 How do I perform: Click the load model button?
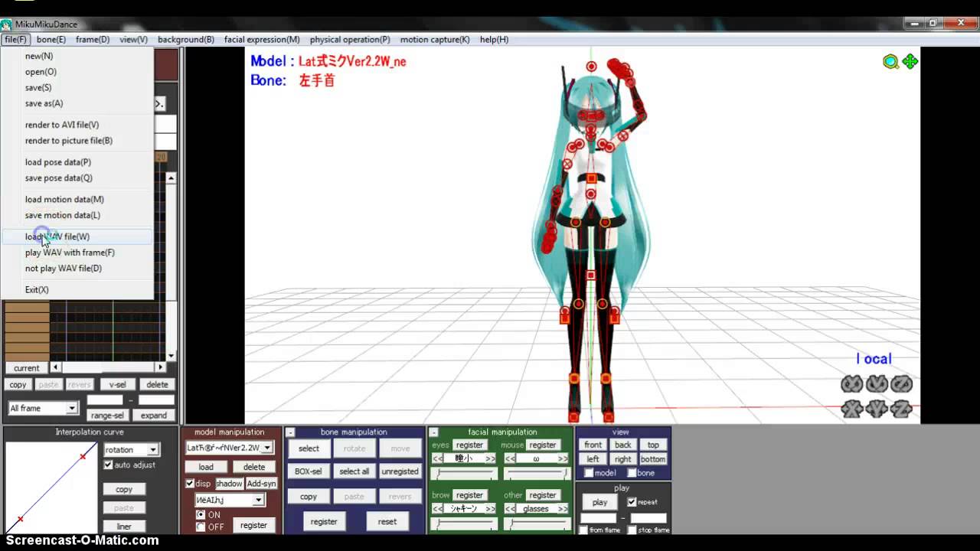coord(206,467)
